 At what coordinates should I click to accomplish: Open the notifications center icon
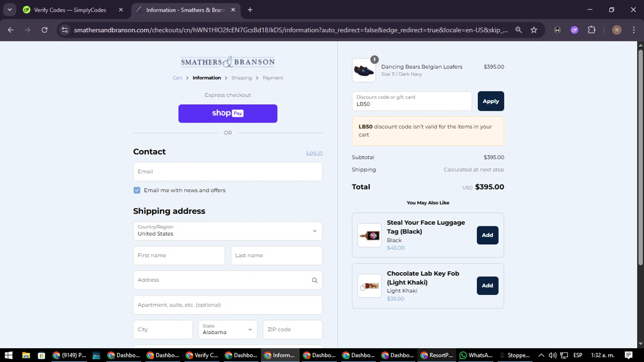pyautogui.click(x=629, y=355)
